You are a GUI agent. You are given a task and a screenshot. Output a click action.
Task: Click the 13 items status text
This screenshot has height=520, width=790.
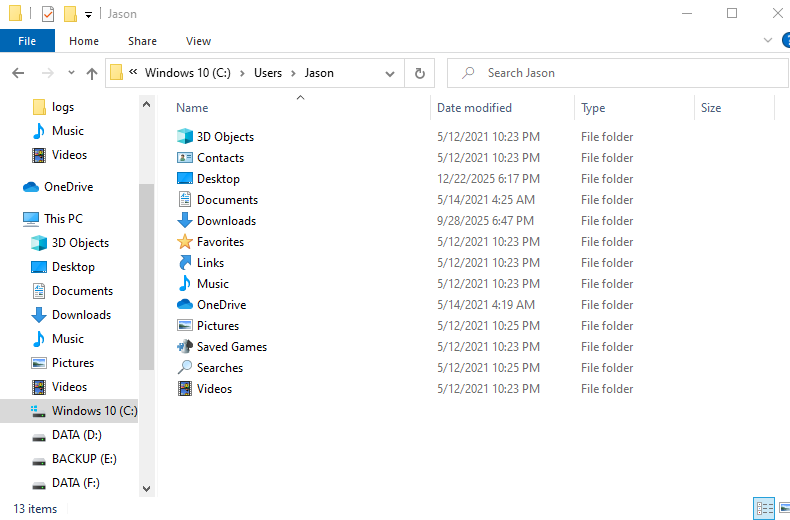[35, 509]
